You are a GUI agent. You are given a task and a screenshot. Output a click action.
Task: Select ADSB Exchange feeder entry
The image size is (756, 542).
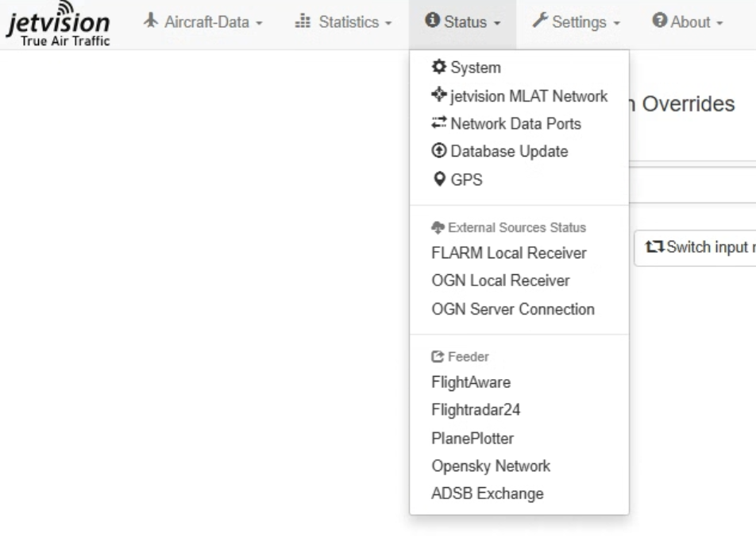pos(487,494)
